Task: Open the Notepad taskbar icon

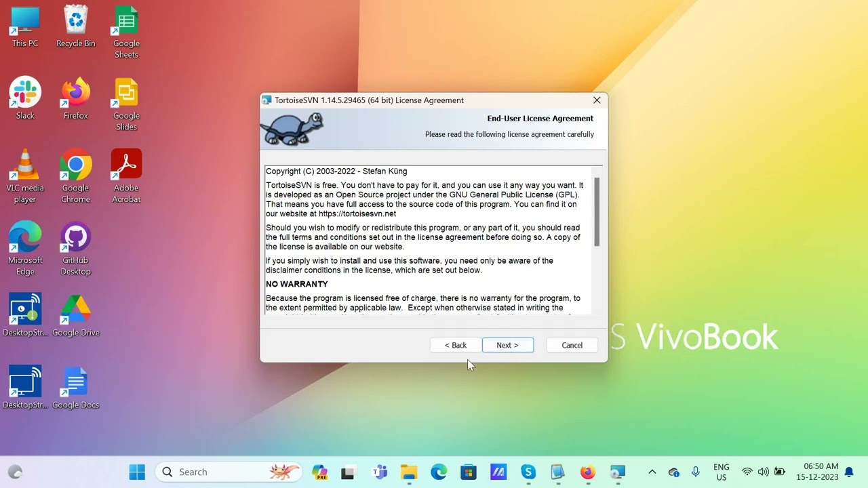Action: pyautogui.click(x=557, y=472)
